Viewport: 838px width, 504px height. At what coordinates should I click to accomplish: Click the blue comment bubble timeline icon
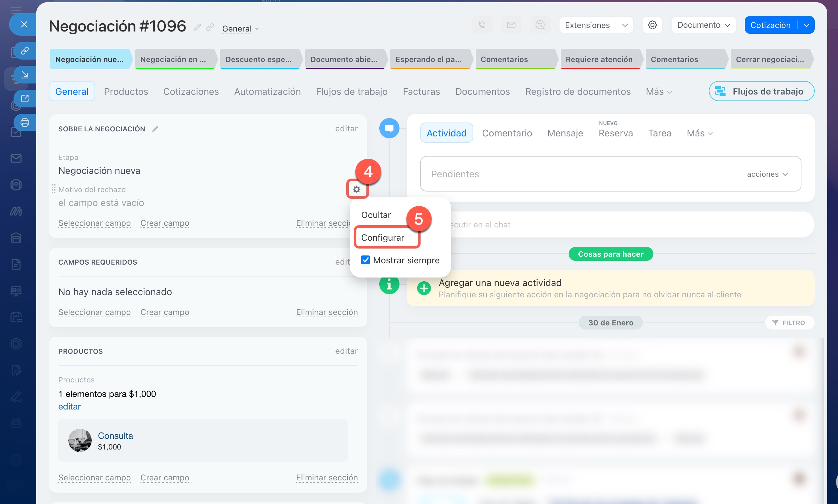click(389, 129)
